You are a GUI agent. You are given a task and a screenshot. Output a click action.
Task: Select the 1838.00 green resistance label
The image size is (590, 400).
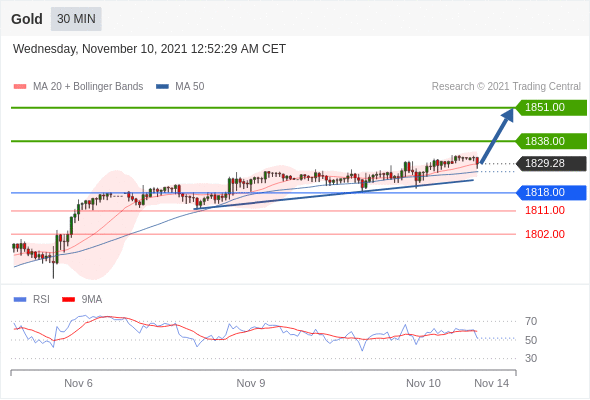551,141
